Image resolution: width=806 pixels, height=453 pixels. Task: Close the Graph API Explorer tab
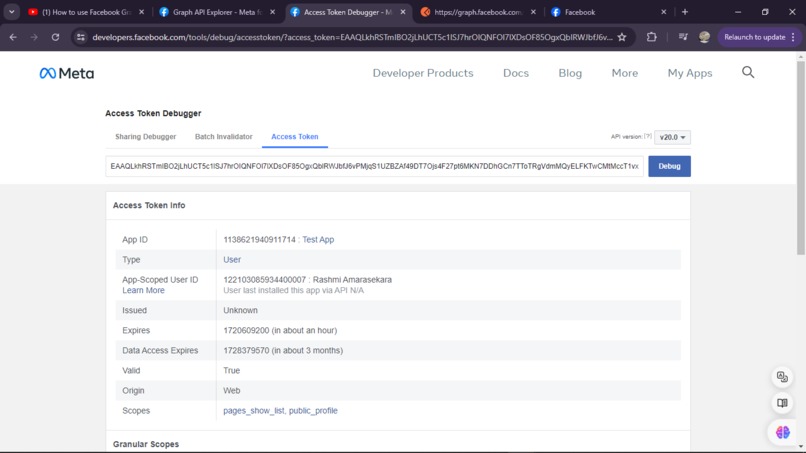coord(272,12)
